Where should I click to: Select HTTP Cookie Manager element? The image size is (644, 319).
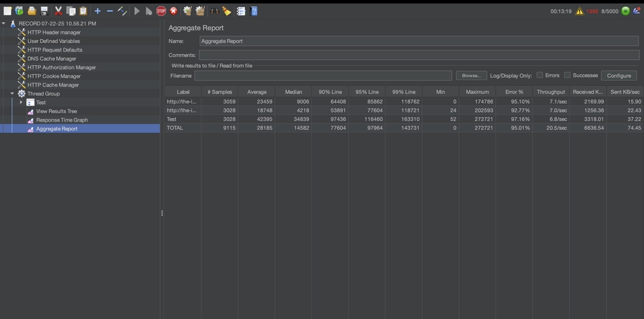point(53,77)
